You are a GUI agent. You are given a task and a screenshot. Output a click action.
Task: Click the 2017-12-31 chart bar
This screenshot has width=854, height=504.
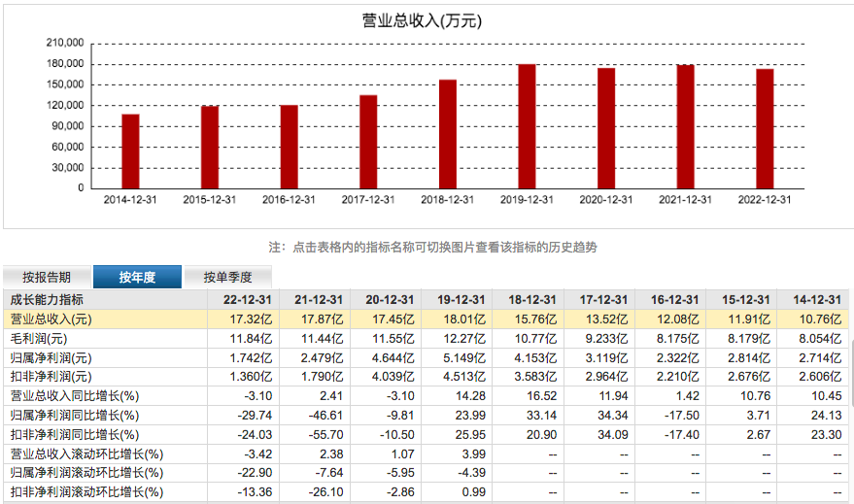pos(368,142)
